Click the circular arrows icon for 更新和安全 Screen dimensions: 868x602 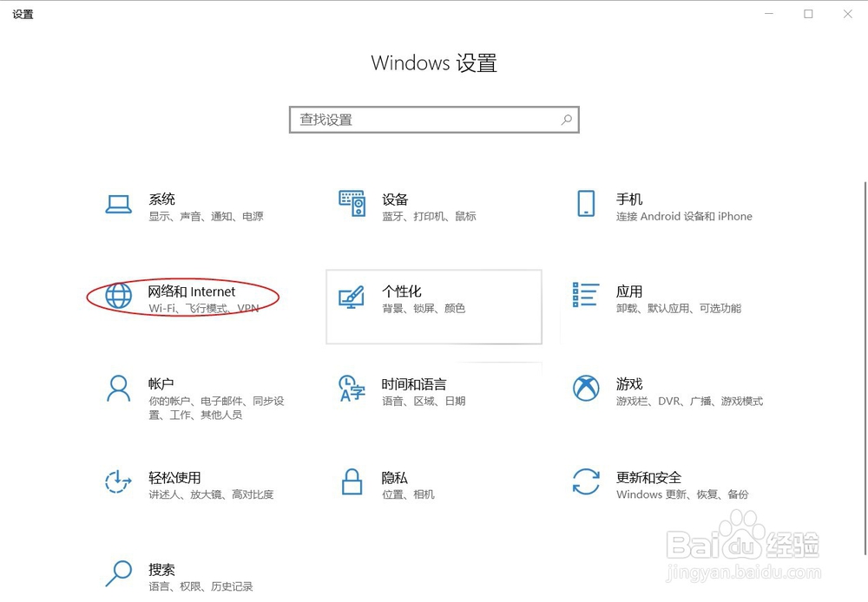point(586,481)
